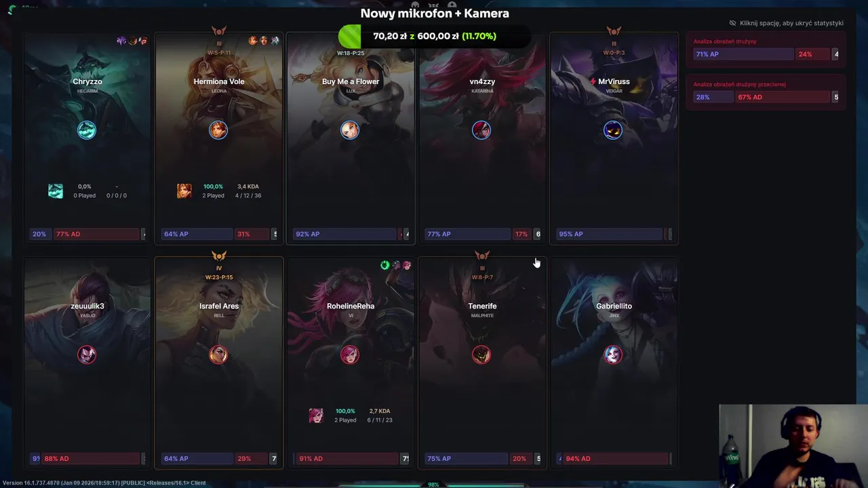
Task: Click zeuuulik3's Yasuo champion icon
Action: pos(87,354)
